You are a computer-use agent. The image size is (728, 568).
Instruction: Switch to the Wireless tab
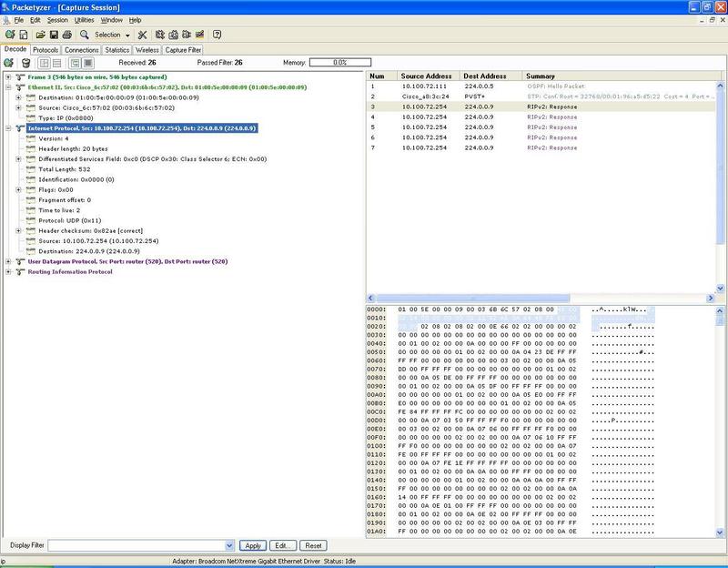pos(147,50)
